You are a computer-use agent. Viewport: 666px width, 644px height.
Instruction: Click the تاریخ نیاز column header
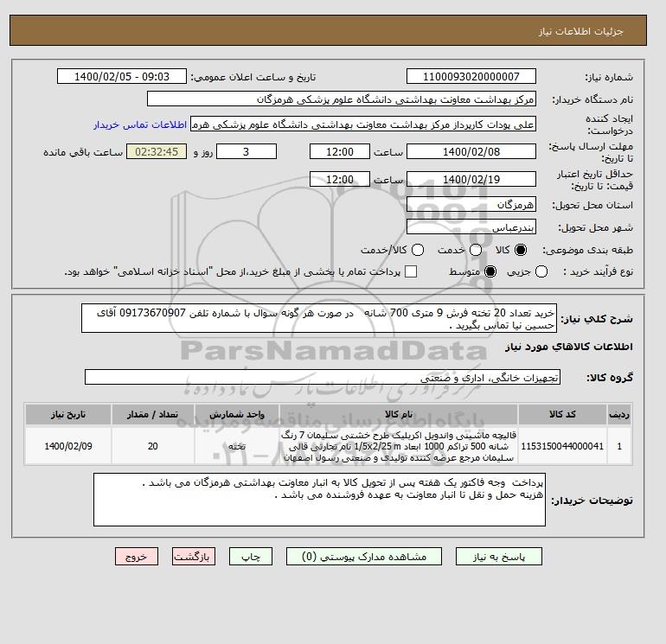click(68, 414)
